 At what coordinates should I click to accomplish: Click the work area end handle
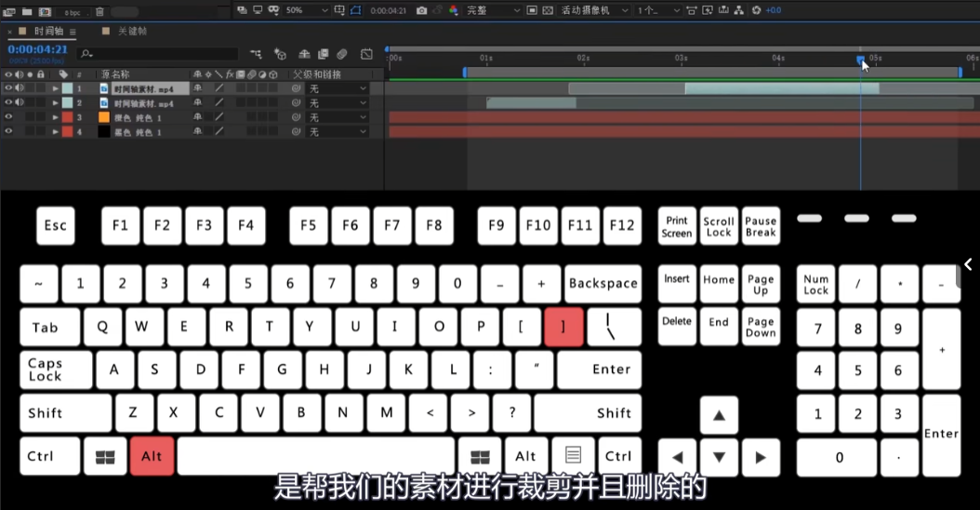pyautogui.click(x=960, y=73)
